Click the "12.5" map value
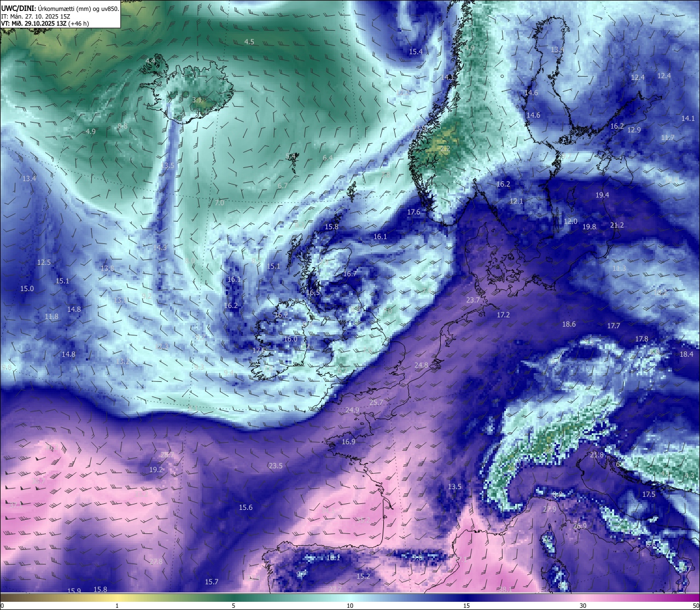The image size is (700, 610). (44, 263)
